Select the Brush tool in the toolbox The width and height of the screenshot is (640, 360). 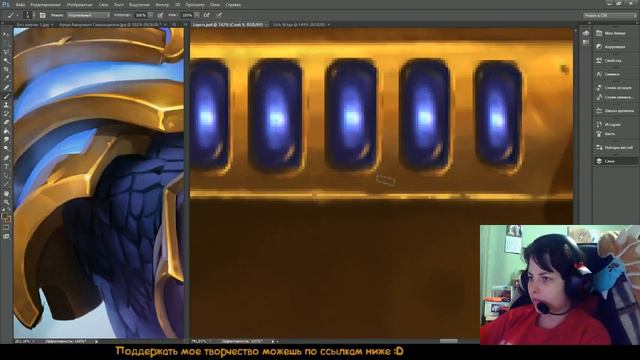point(6,96)
